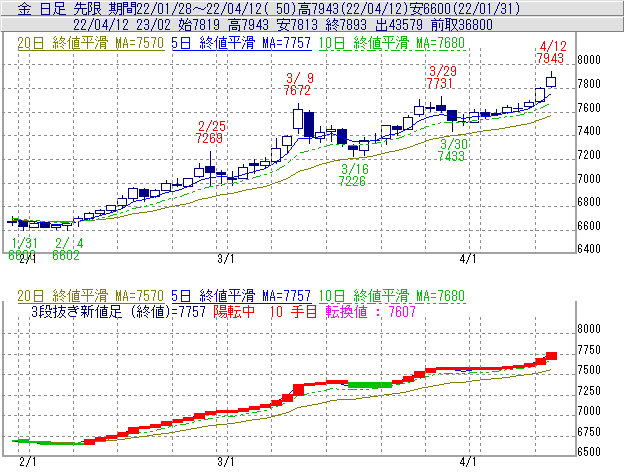The image size is (624, 475).
Task: Click the 日足 label in the header
Action: pyautogui.click(x=53, y=9)
